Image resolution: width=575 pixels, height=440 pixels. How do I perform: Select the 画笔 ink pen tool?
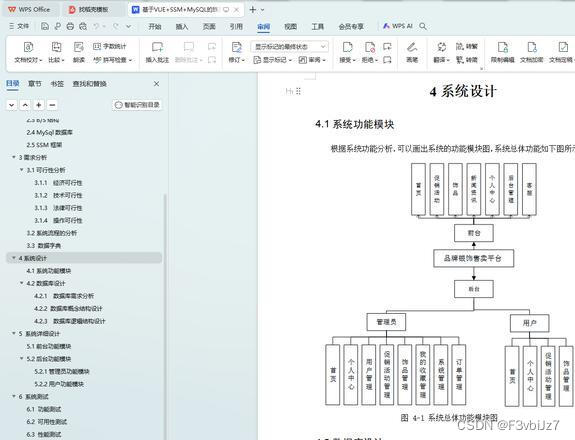[x=412, y=52]
